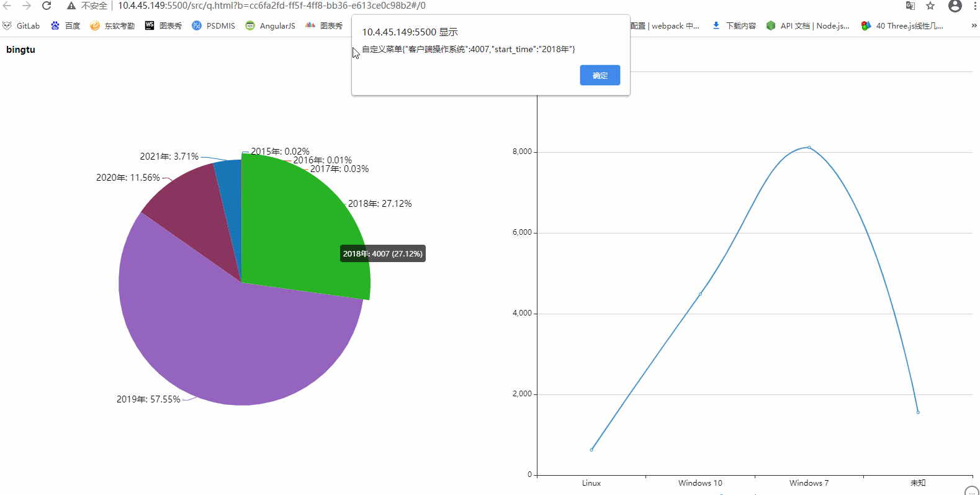Click the 2018年: 27.12% pie label
The width and height of the screenshot is (980, 495).
pyautogui.click(x=380, y=204)
